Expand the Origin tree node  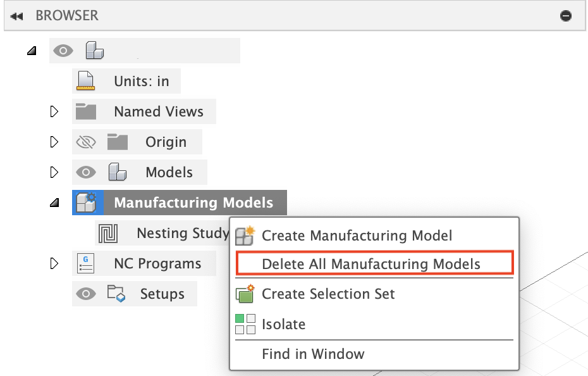[x=54, y=141]
